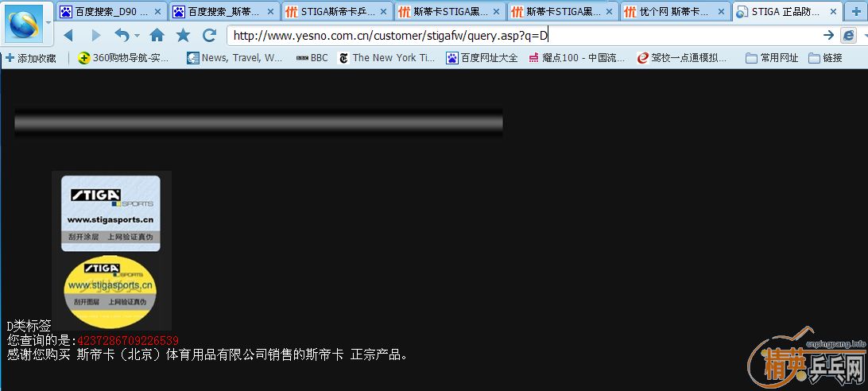Open 耀点100 bookmark
The width and height of the screenshot is (868, 391).
[577, 57]
